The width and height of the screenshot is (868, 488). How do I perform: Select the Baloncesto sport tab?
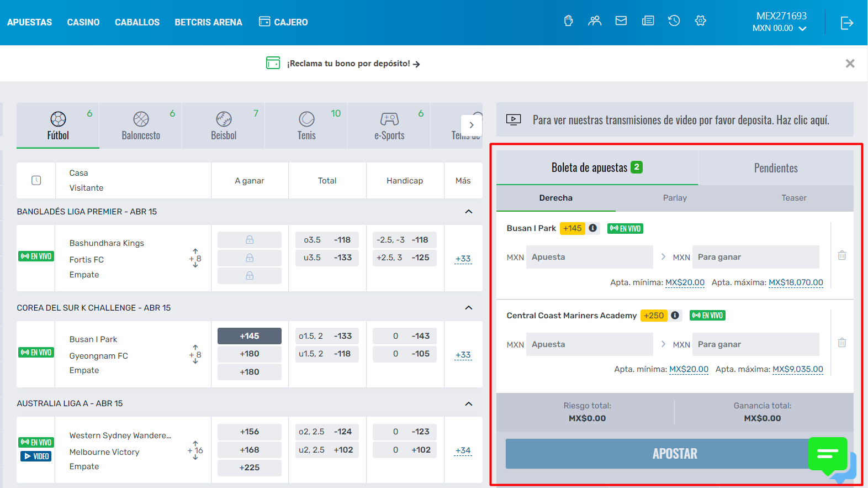click(141, 125)
